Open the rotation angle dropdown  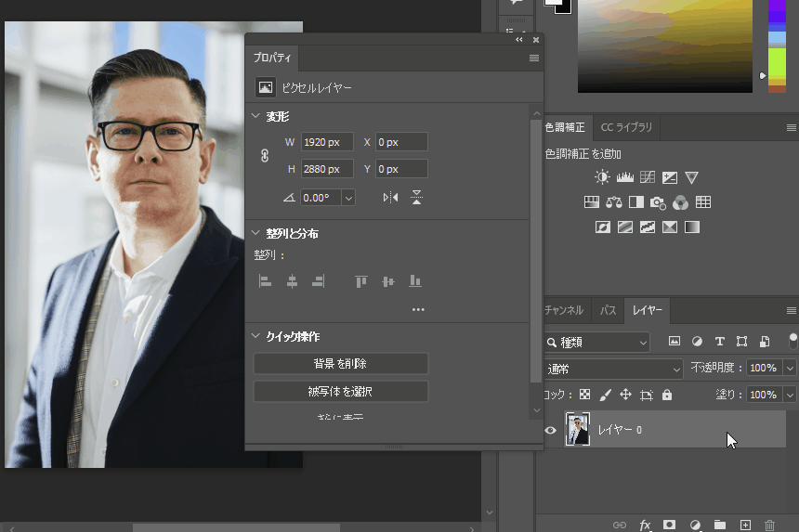(x=348, y=198)
